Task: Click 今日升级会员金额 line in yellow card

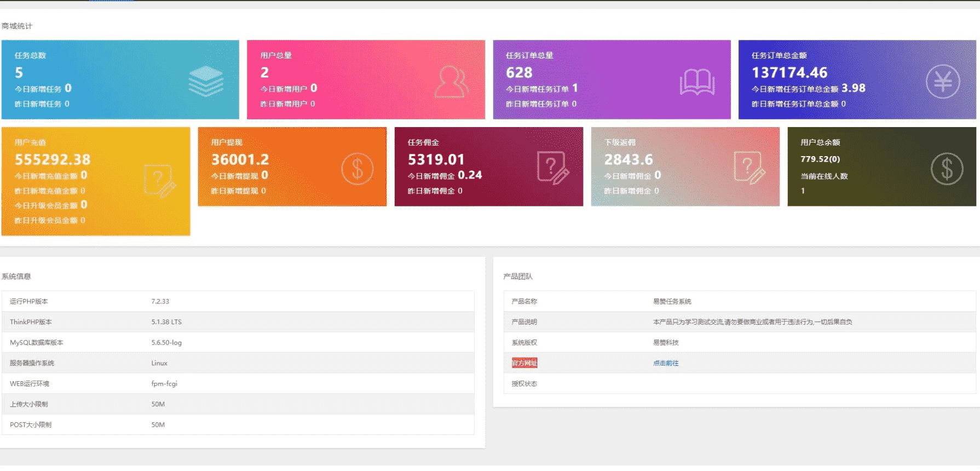Action: (x=51, y=205)
